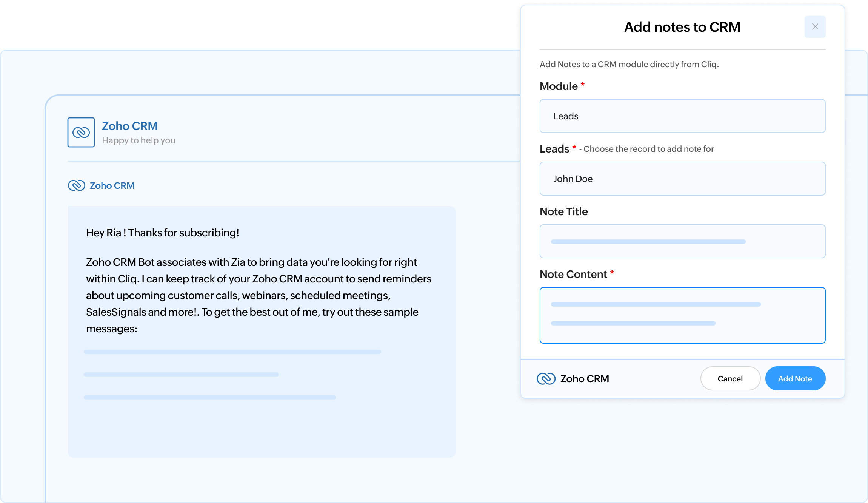The width and height of the screenshot is (868, 503).
Task: Click the asterisk beside the Leads field
Action: click(x=574, y=147)
